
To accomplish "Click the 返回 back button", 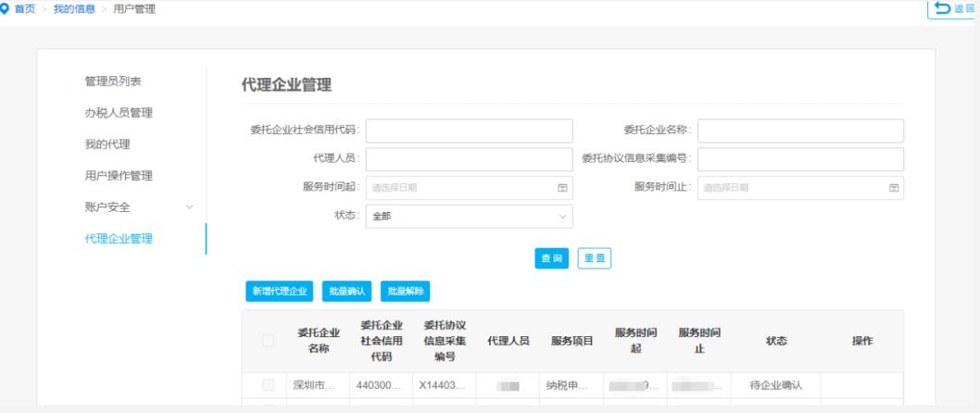I will [954, 8].
